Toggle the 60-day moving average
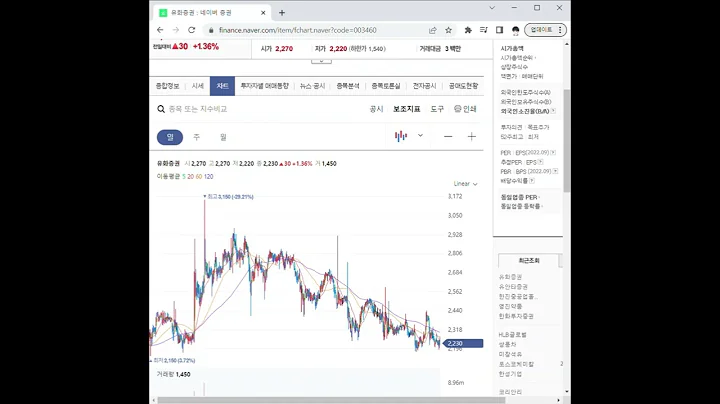 coord(199,176)
